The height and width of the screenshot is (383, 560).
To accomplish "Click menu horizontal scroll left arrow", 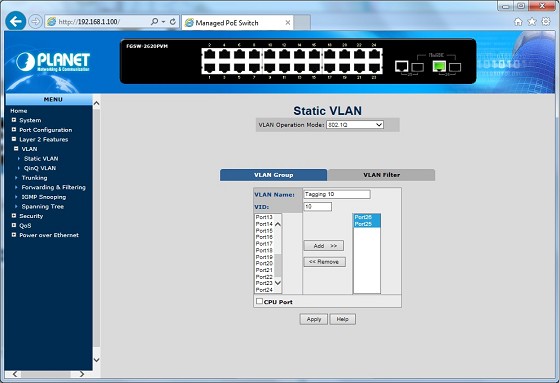I will [15, 374].
